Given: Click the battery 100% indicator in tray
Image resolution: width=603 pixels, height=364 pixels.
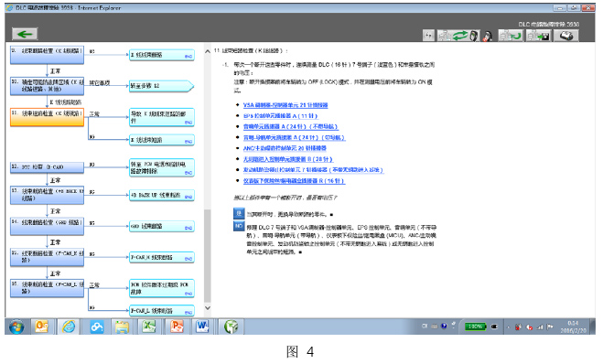Looking at the screenshot, I should click(x=475, y=327).
